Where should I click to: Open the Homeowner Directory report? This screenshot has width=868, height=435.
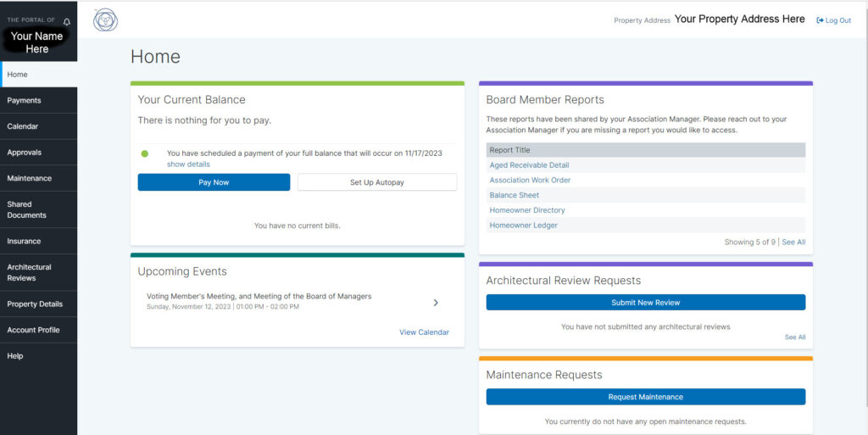point(527,210)
